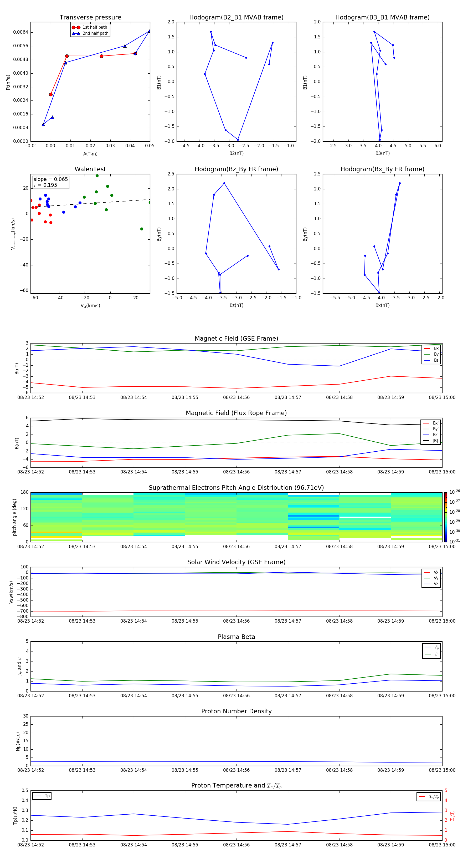473x868 pixels.
Task: Click the 'Hodogram(B2_B1 MVAB frame)' title
Action: (x=236, y=18)
